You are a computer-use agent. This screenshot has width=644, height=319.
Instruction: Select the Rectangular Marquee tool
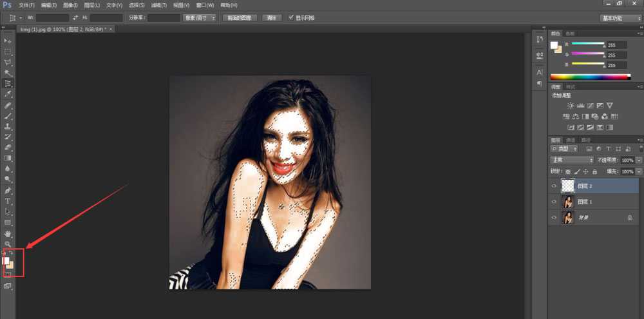point(8,52)
